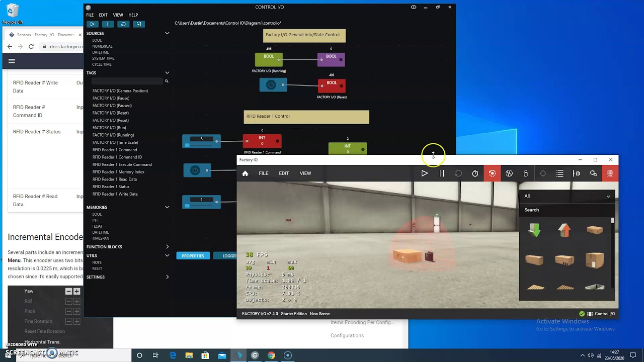
Task: Open the Control I/O VIEW menu
Action: point(118,15)
